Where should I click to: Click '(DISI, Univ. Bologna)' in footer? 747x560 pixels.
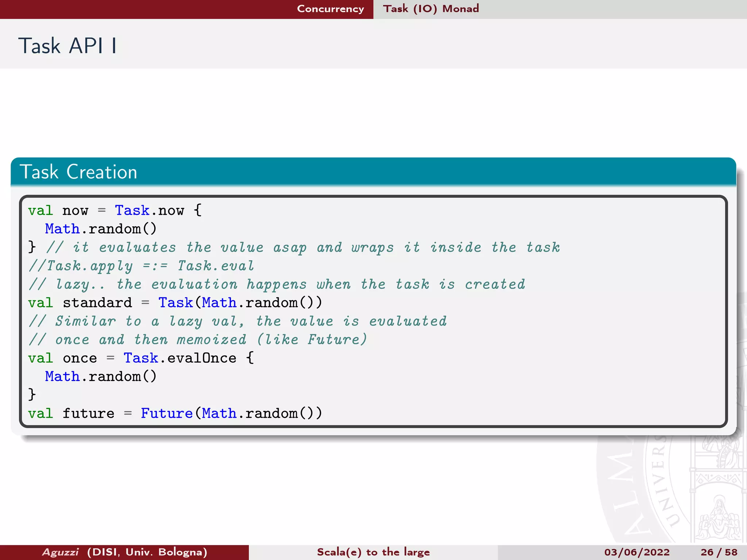point(147,552)
